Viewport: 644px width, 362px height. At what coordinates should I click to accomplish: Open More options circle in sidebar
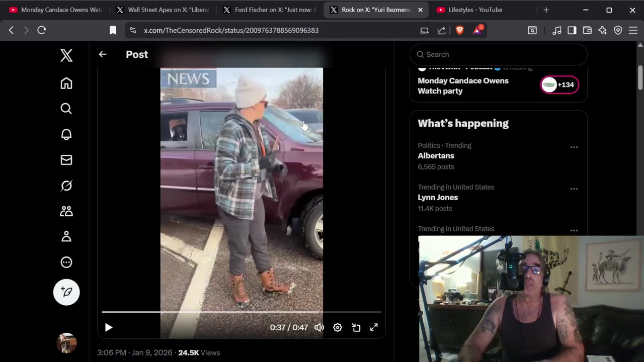coord(66,262)
